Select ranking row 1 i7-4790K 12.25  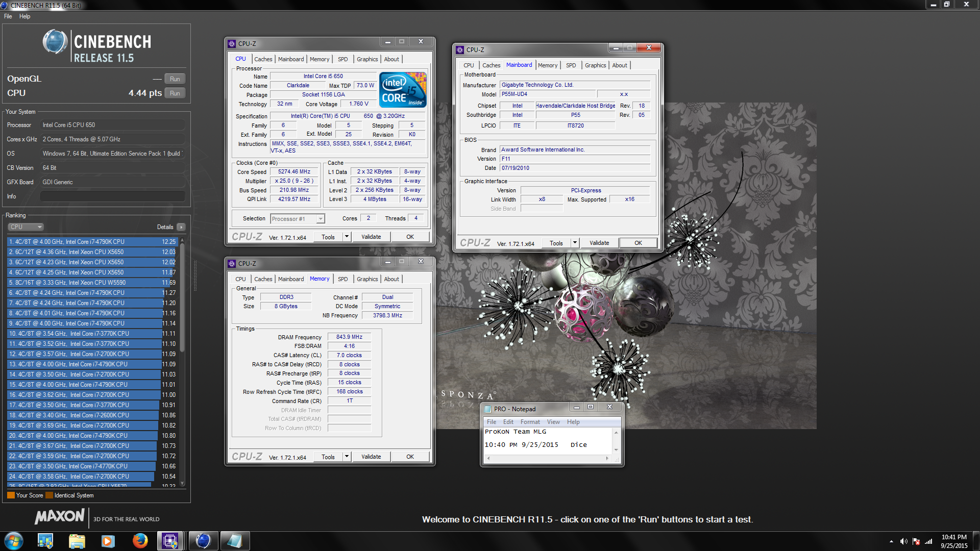[x=92, y=242]
